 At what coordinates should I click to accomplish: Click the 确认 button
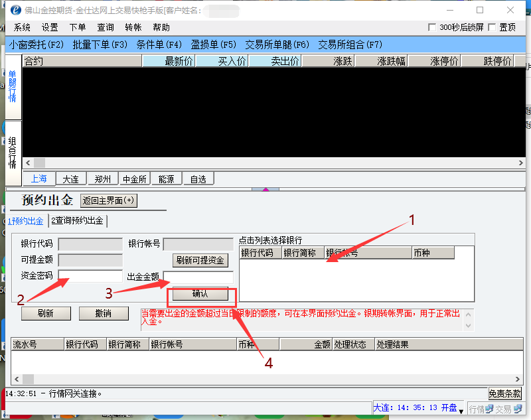tap(200, 293)
